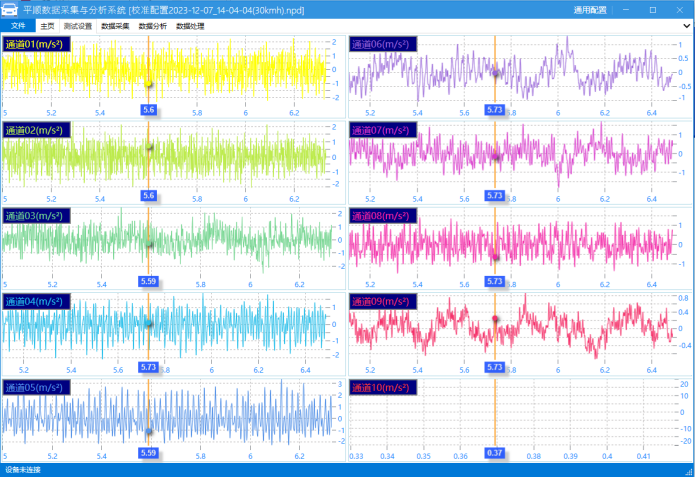Pick the 通道08(m/s²) channel label

point(382,216)
